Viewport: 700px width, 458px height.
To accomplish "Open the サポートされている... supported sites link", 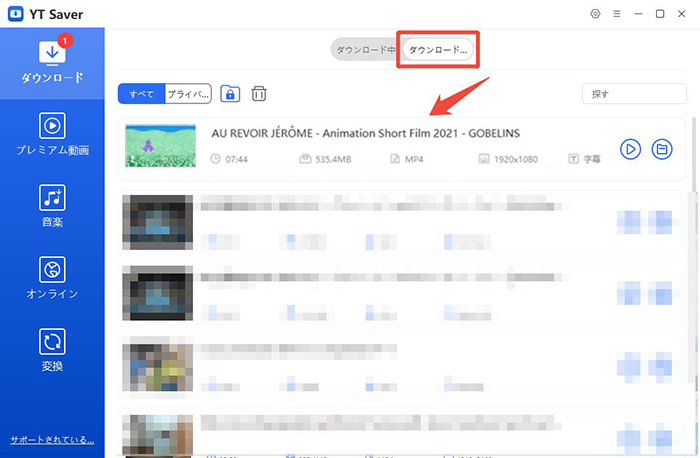I will 52,439.
